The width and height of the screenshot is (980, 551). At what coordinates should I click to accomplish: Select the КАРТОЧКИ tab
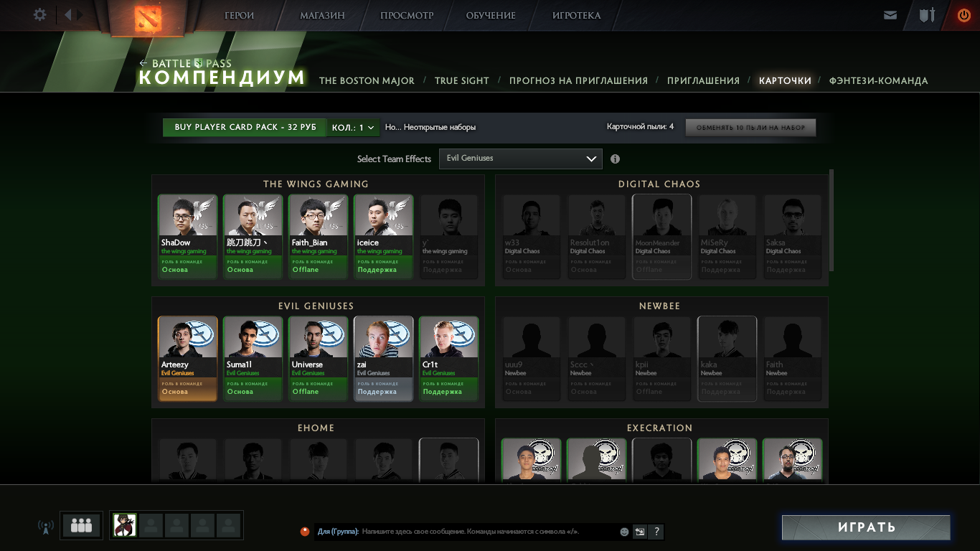pos(785,81)
